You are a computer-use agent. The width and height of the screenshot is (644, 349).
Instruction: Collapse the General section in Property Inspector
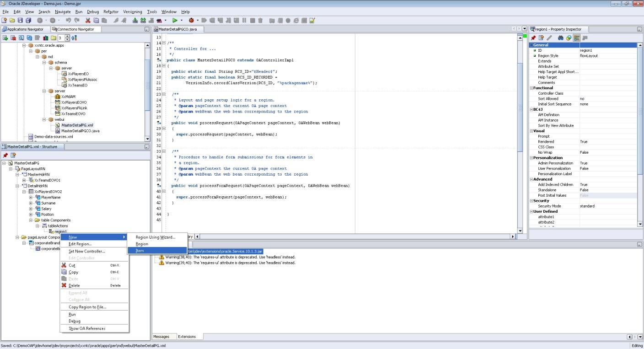point(531,45)
